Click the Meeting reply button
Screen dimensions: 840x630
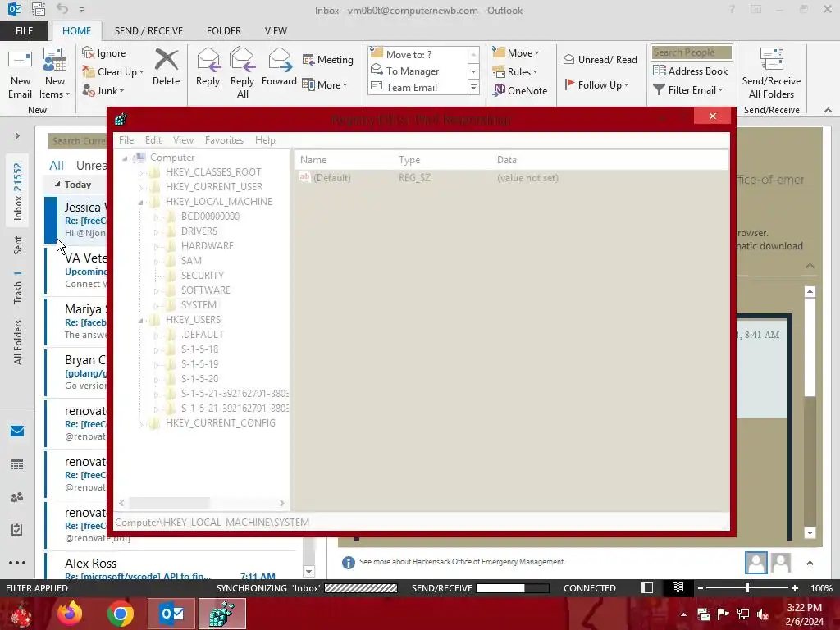(x=328, y=59)
